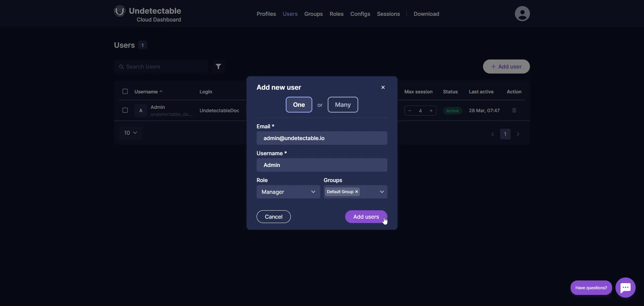
Task: Increase max session with plus icon
Action: click(431, 111)
